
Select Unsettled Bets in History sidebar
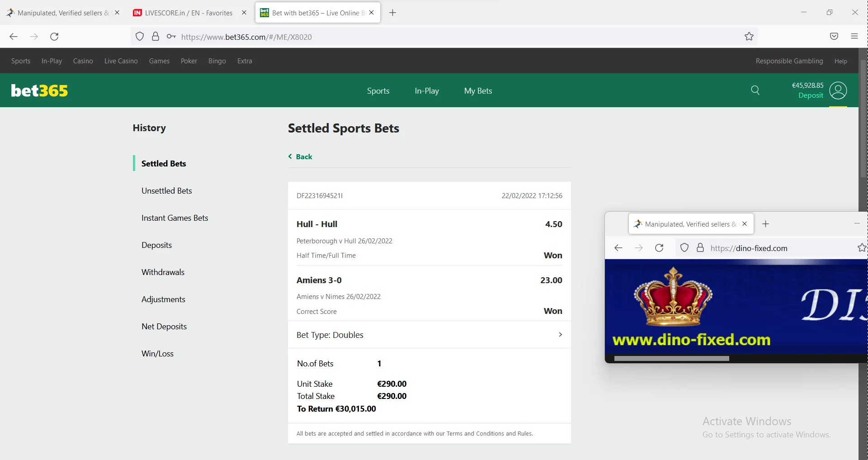(167, 191)
